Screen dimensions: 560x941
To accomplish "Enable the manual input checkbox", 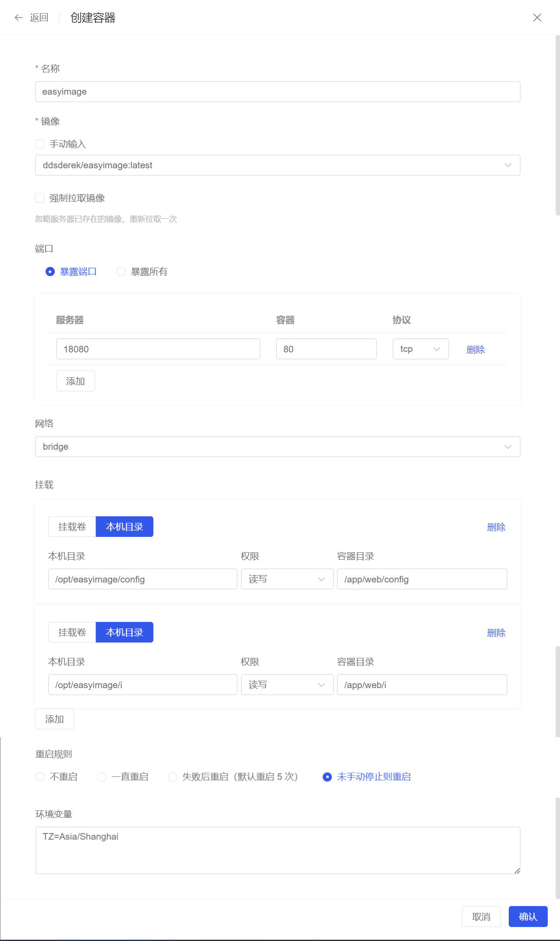I will coord(40,144).
